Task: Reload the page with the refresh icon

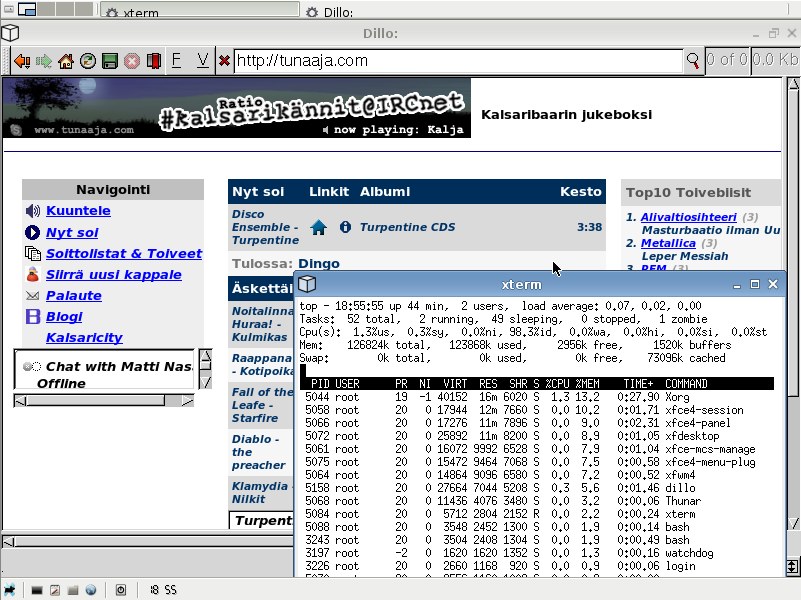Action: click(x=88, y=61)
